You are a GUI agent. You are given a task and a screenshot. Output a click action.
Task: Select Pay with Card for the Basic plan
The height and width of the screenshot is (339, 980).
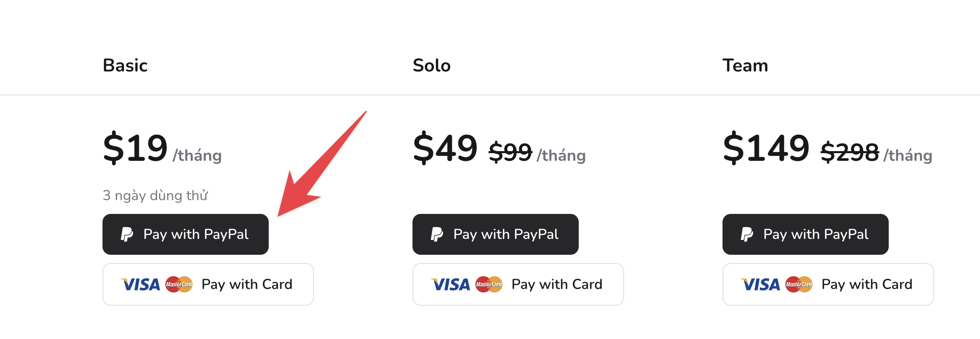208,284
